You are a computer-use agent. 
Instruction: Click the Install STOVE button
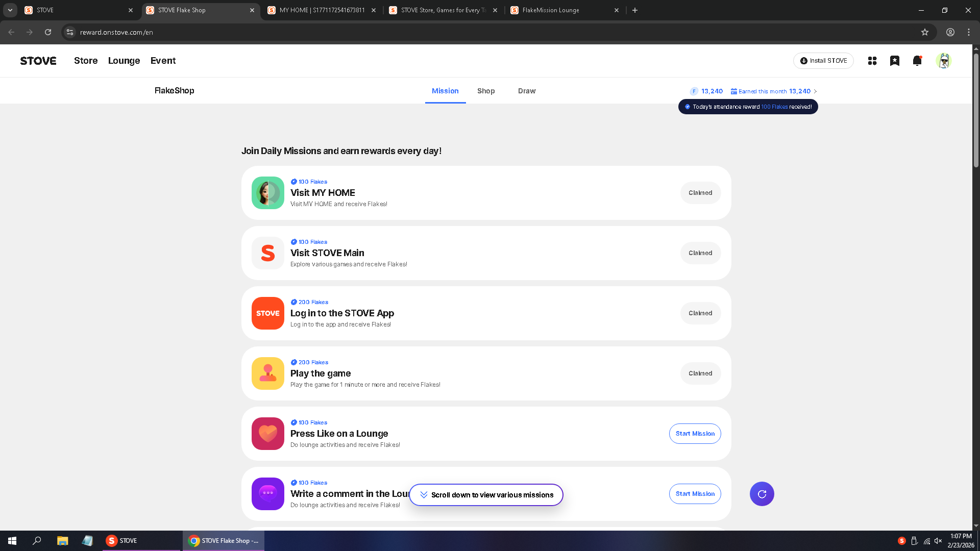(823, 61)
